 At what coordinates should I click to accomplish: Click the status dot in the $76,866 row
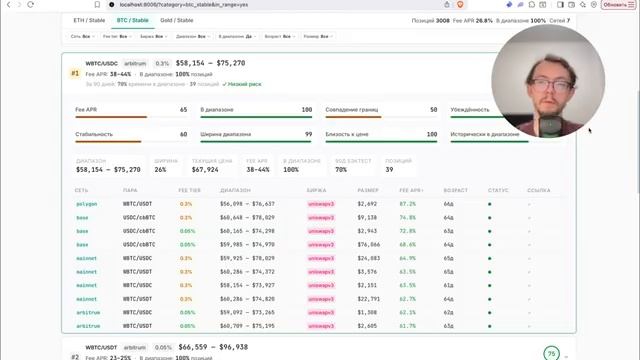tap(489, 245)
